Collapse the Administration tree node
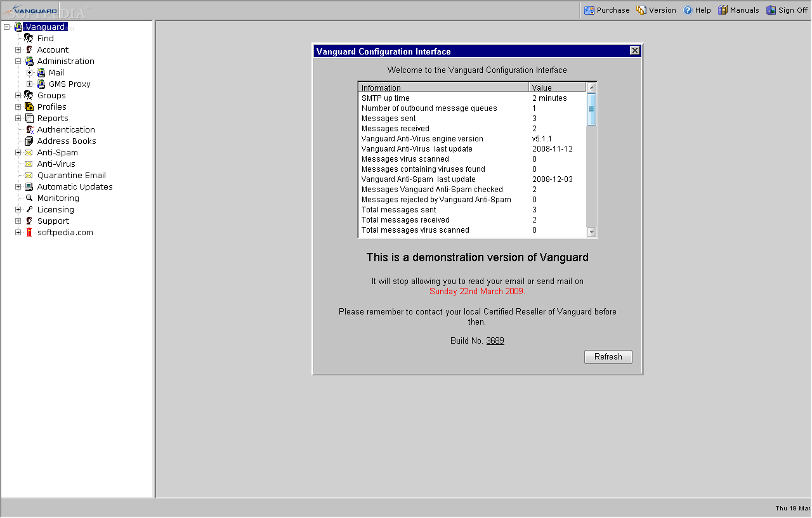Image resolution: width=812 pixels, height=518 pixels. coord(18,62)
